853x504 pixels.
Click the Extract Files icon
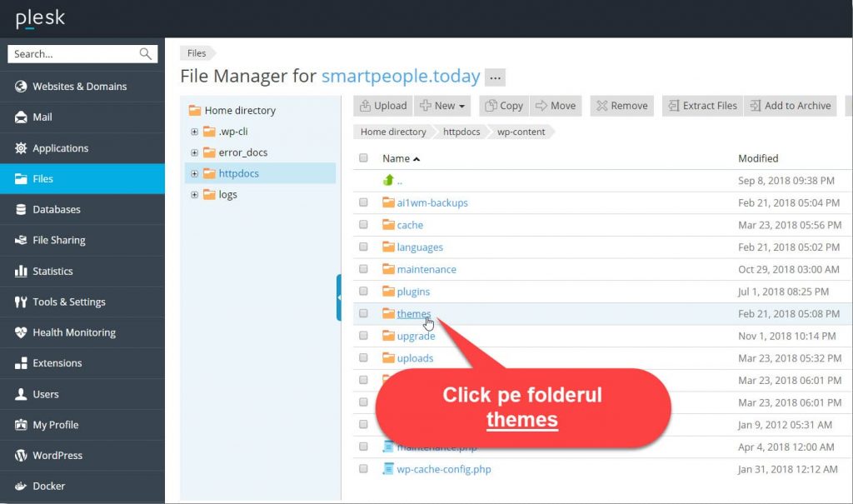pyautogui.click(x=672, y=106)
